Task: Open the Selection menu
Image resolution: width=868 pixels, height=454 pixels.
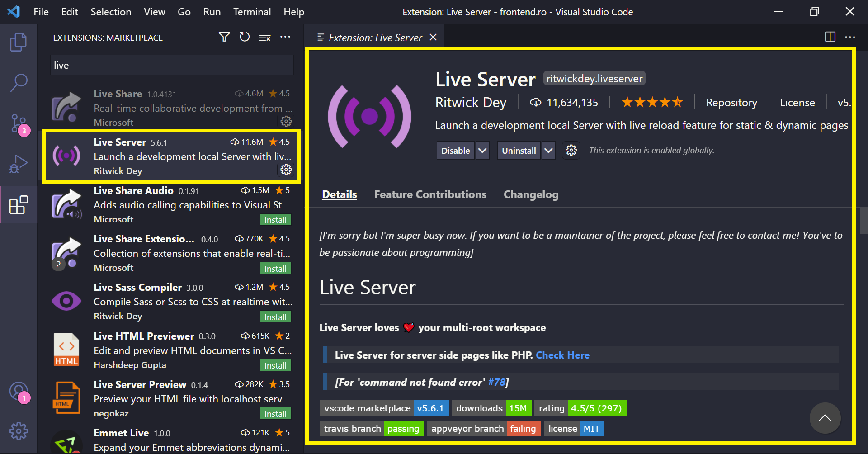Action: pos(111,12)
